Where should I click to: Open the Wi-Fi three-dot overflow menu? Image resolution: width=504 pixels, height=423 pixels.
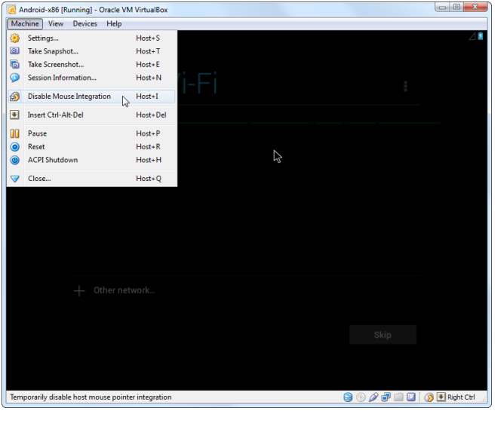pyautogui.click(x=405, y=86)
